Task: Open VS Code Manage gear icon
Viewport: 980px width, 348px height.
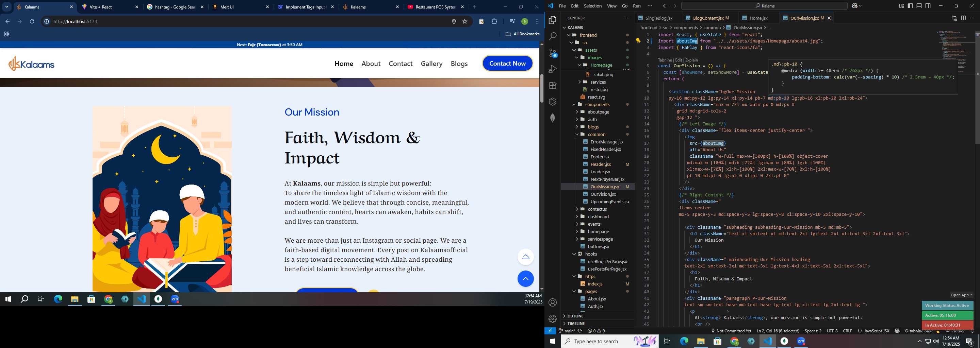Action: 552,319
